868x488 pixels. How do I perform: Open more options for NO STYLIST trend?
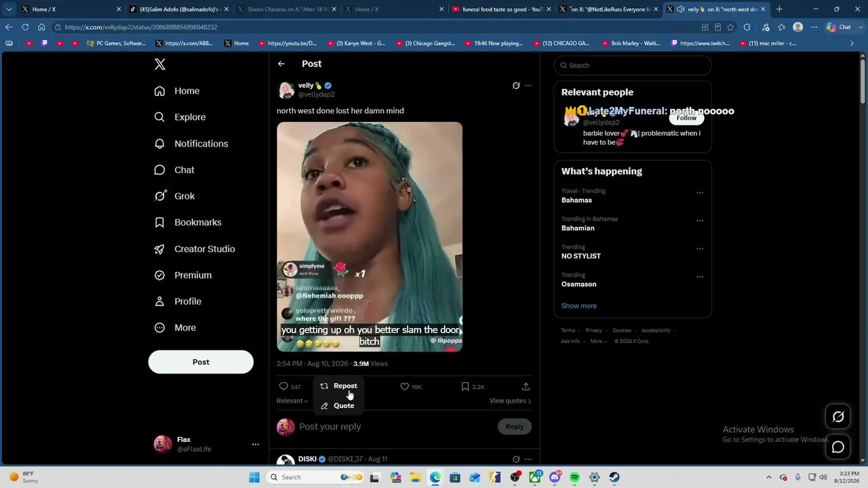[700, 249]
